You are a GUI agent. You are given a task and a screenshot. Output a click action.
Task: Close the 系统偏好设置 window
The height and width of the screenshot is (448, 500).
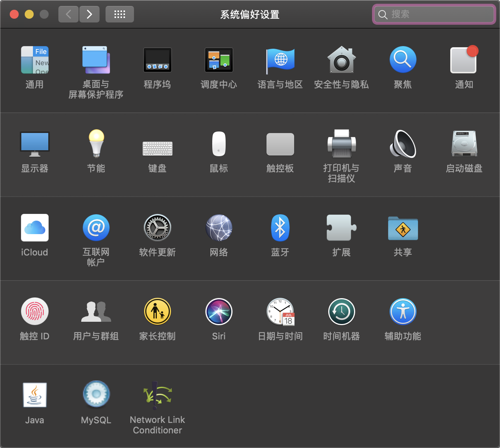pyautogui.click(x=14, y=14)
